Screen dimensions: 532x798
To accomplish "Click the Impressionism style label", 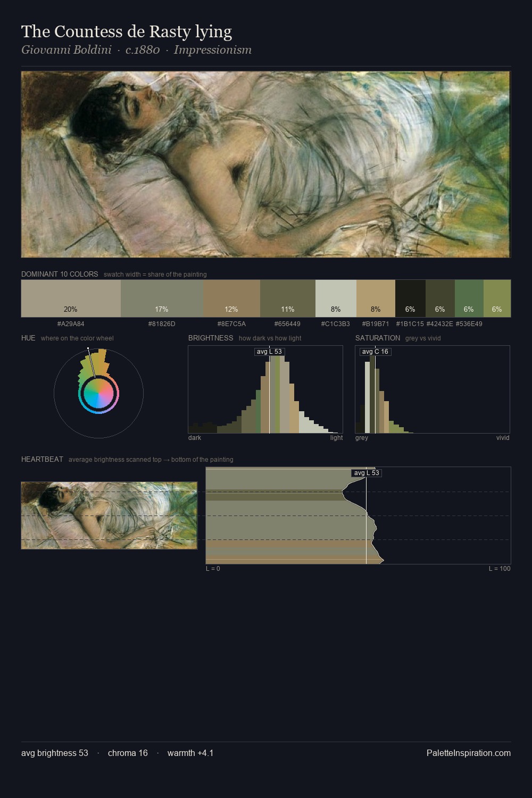I will point(212,50).
